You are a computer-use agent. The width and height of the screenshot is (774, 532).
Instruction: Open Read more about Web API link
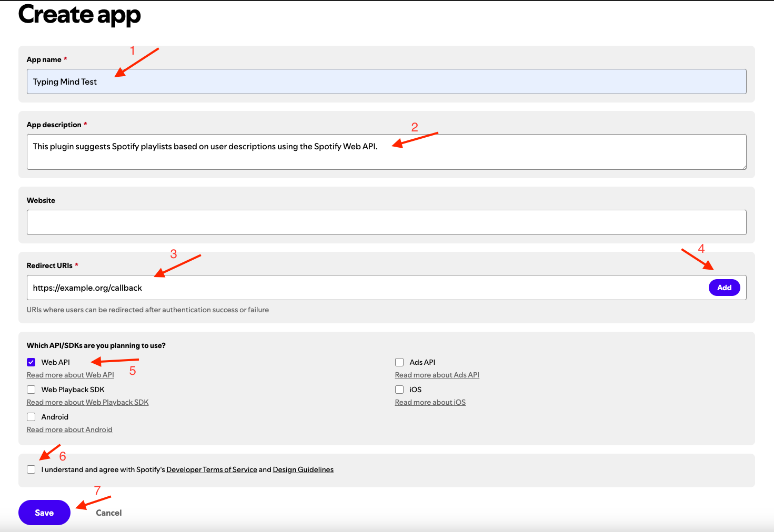[71, 375]
